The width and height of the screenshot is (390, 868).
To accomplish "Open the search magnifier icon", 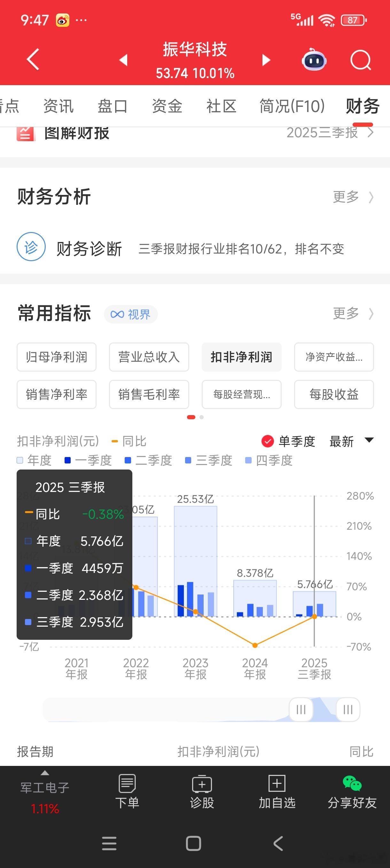I will point(361,60).
